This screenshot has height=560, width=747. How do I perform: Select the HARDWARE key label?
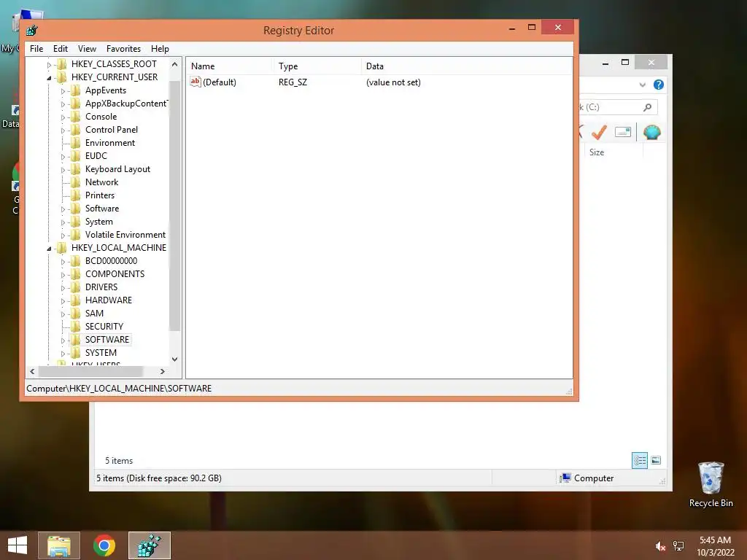(109, 300)
